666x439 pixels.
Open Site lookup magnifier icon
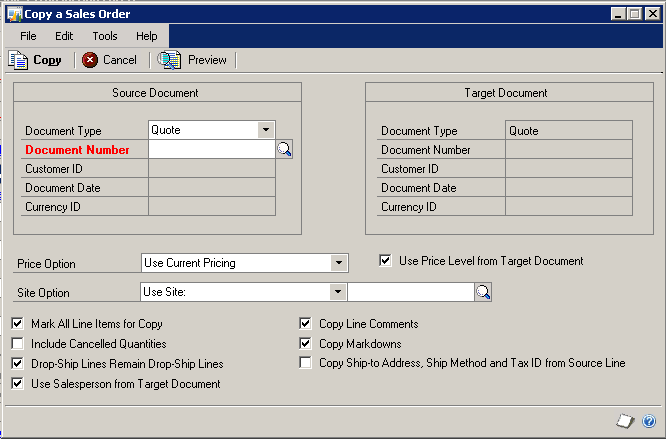tap(483, 292)
